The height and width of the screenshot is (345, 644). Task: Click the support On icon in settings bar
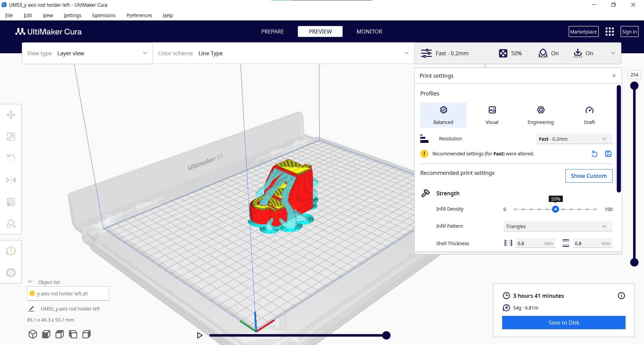tap(543, 53)
